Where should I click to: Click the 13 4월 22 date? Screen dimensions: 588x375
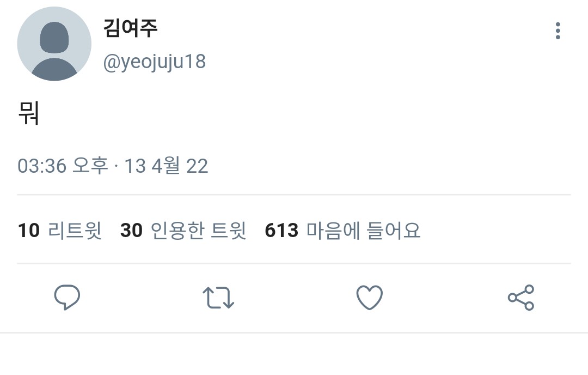click(166, 166)
